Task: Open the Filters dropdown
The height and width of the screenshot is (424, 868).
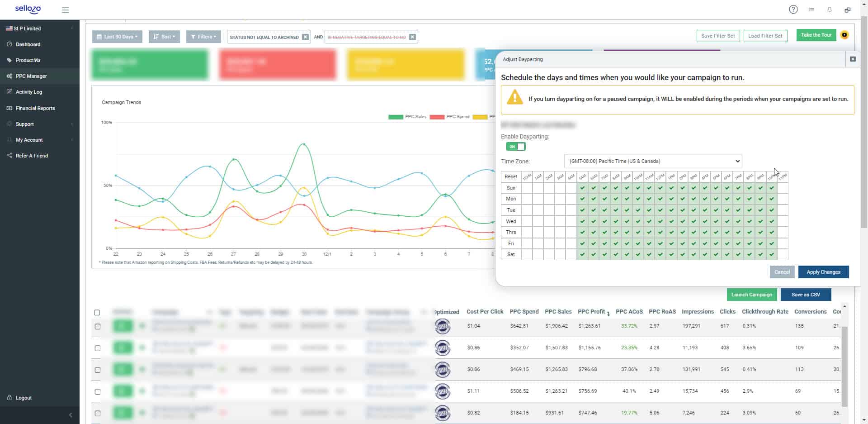Action: click(203, 36)
